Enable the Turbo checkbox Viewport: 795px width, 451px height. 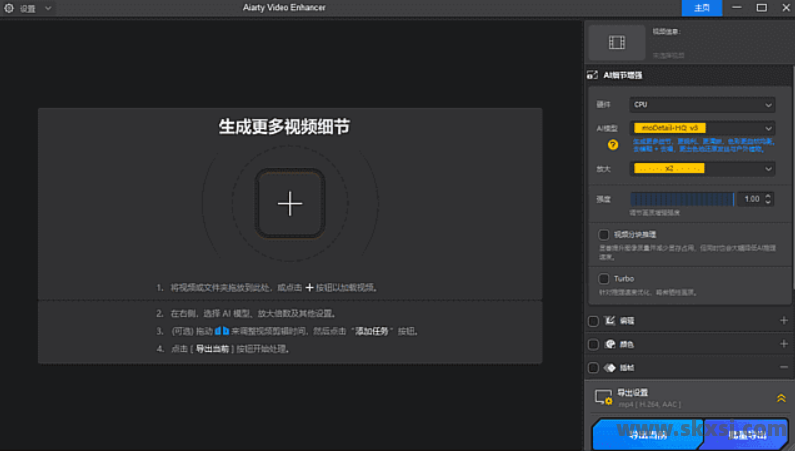click(604, 279)
